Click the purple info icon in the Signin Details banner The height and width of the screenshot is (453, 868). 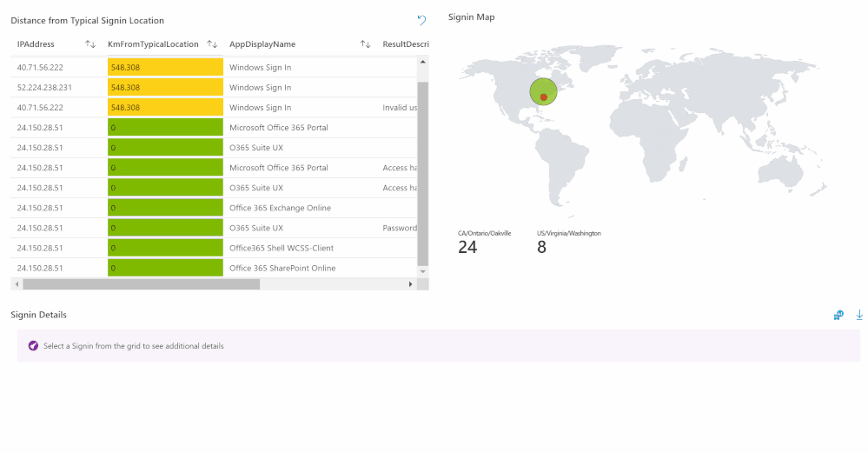click(x=33, y=345)
